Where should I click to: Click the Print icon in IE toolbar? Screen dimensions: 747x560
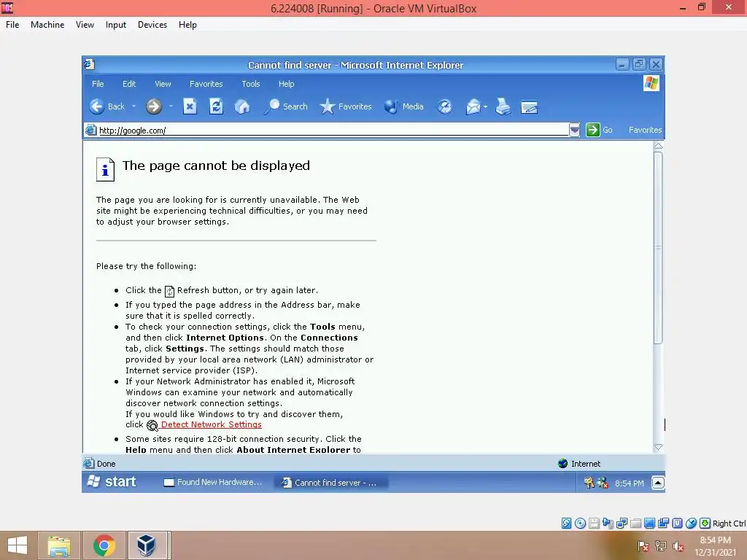point(503,106)
